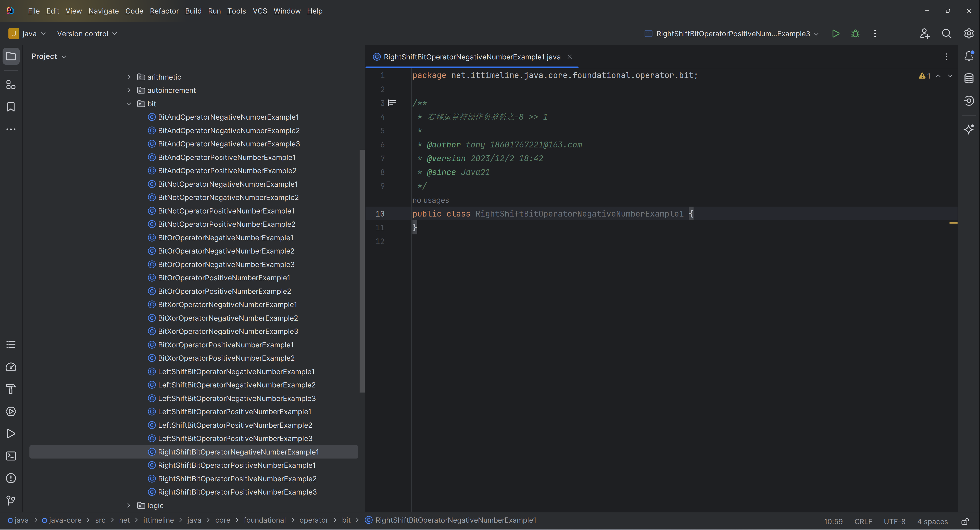Open the Services tool window
Screen dimensions: 980x530
(x=11, y=411)
